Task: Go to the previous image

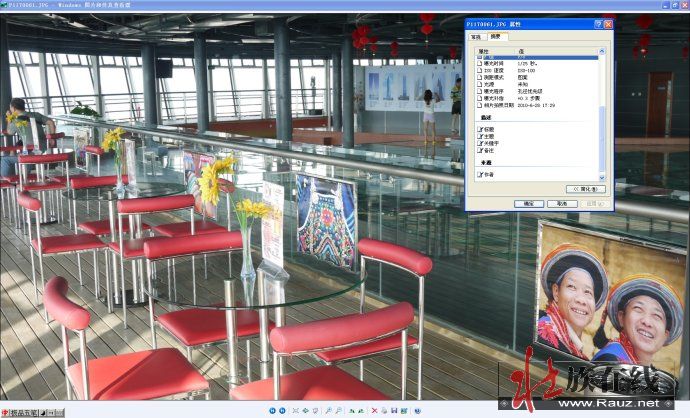Action: 272,411
